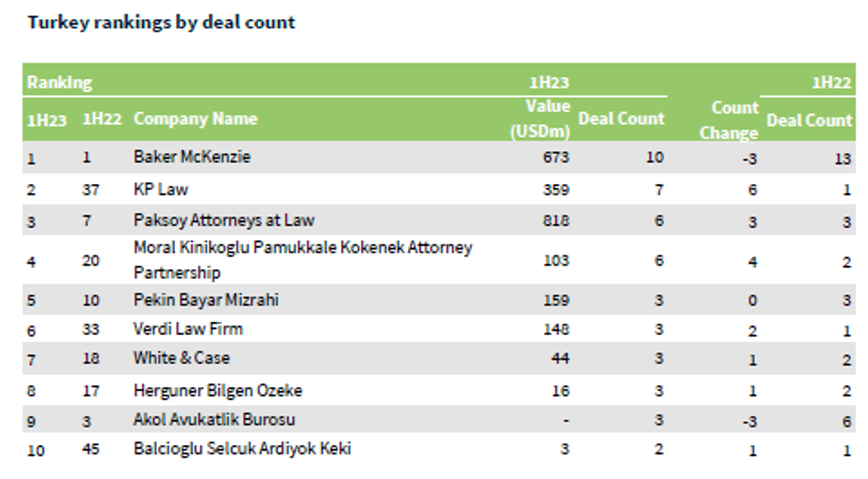Click the 673 value for Baker McKenzie

(x=556, y=157)
